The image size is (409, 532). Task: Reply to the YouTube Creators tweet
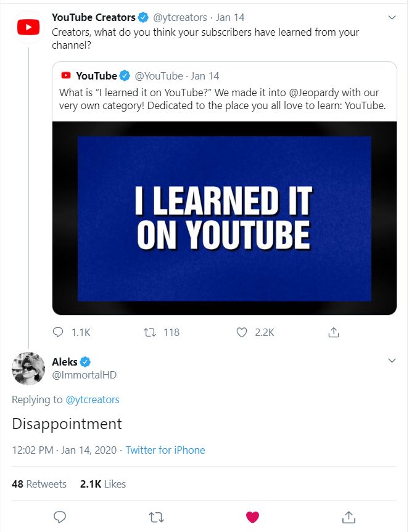click(x=59, y=332)
